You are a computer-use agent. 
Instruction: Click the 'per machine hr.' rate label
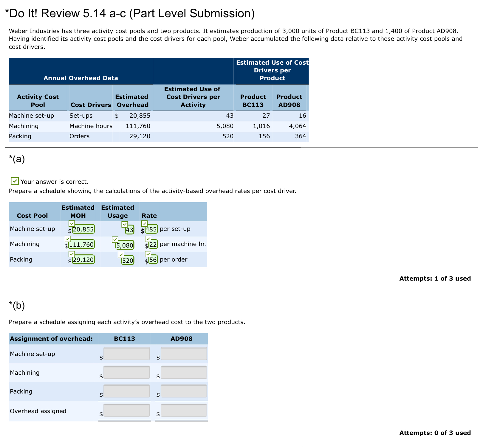click(183, 244)
